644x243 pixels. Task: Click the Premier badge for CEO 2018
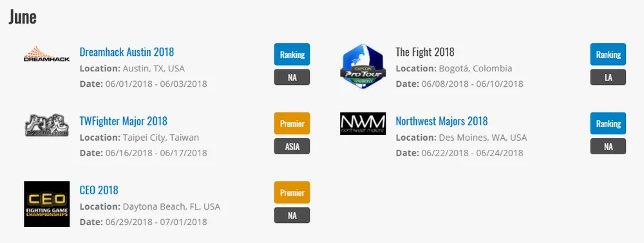[x=292, y=193]
